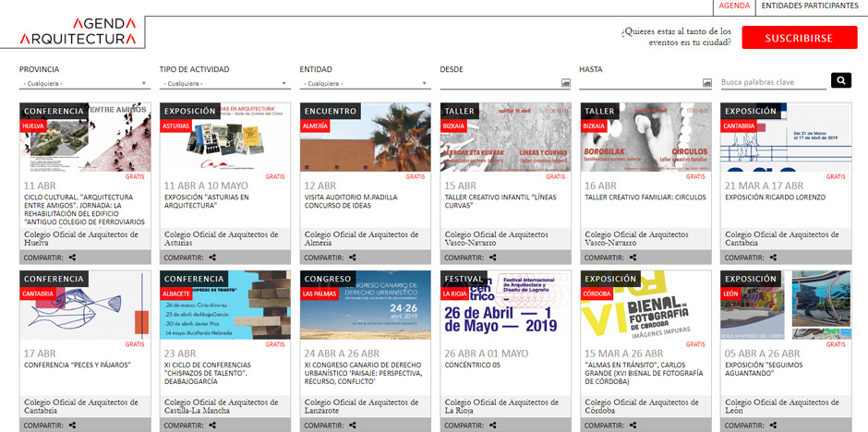Click the Congreso category label
This screenshot has height=432, width=868.
coord(327,279)
